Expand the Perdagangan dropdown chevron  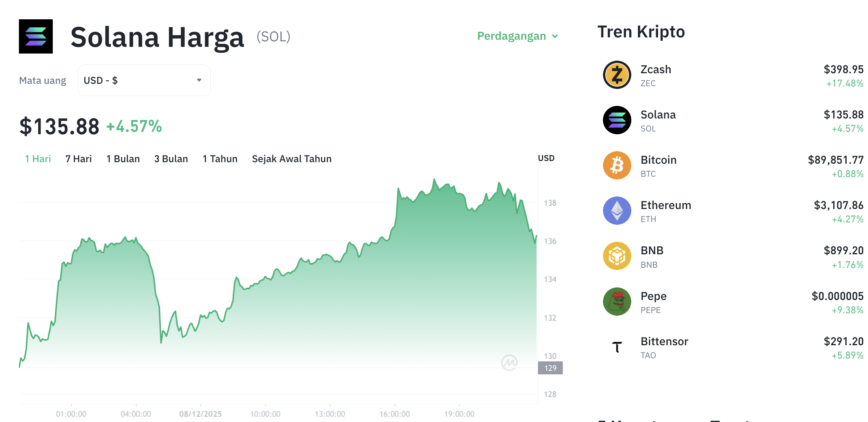click(x=556, y=36)
